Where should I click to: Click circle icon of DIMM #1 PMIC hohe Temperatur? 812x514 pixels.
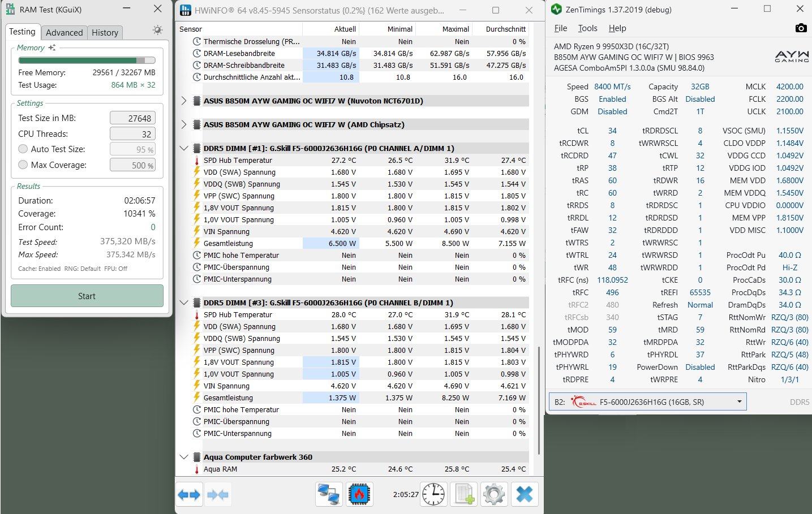tap(197, 256)
